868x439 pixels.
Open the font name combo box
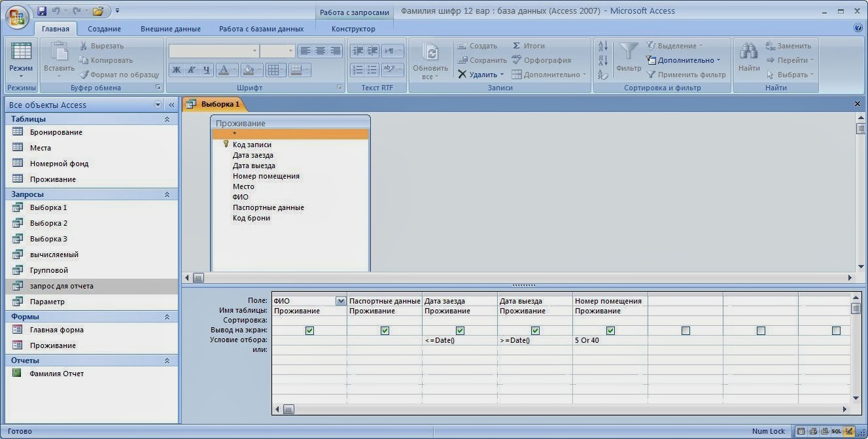(x=214, y=51)
